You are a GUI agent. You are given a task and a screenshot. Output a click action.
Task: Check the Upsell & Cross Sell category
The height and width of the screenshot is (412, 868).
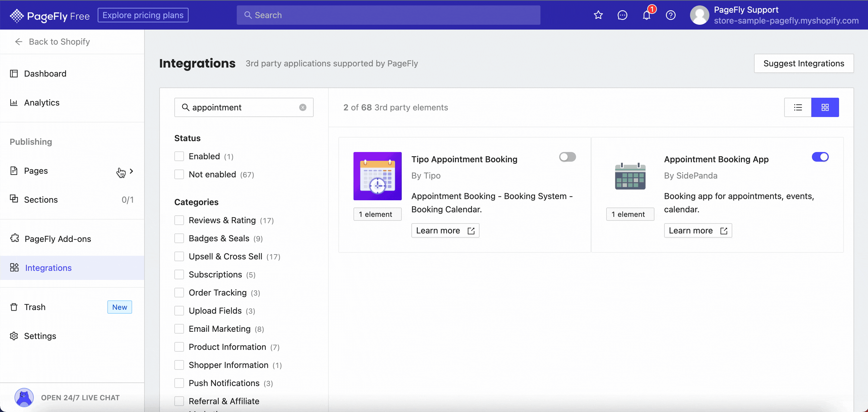tap(179, 256)
